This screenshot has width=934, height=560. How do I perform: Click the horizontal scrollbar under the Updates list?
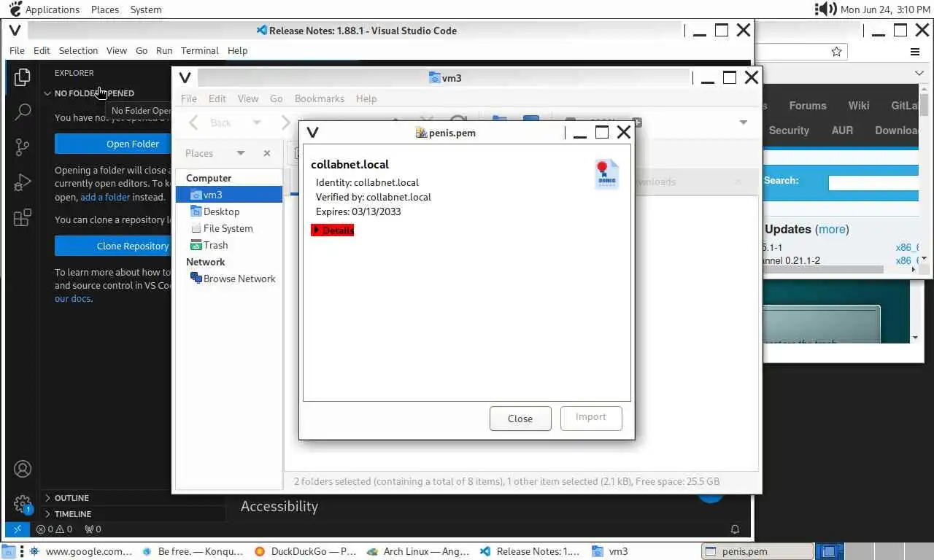(x=823, y=270)
